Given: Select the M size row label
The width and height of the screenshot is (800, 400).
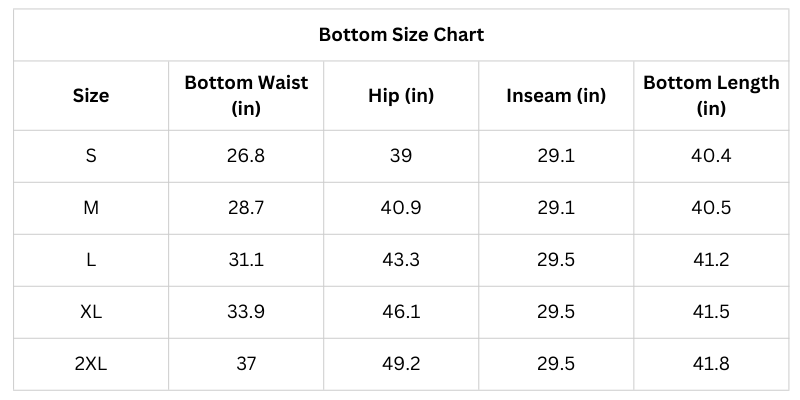Looking at the screenshot, I should pos(91,208).
